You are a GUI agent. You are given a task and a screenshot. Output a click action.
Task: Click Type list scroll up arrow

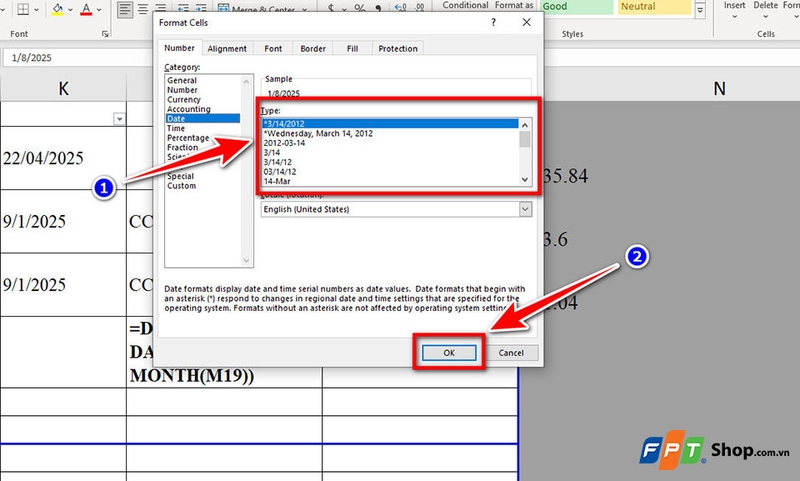click(x=524, y=124)
